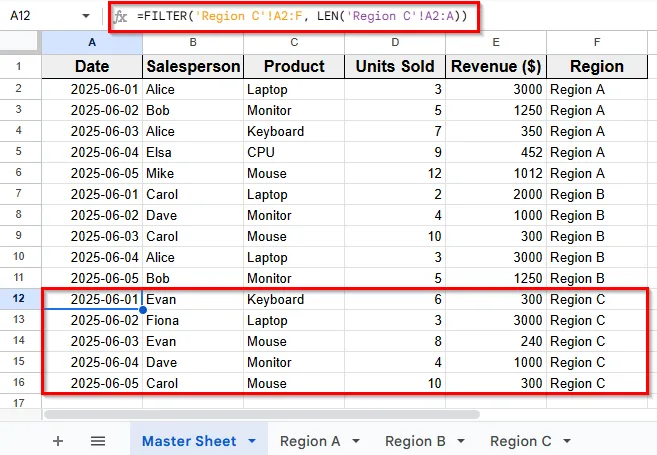
Task: Click Evan in row 14
Action: click(193, 341)
